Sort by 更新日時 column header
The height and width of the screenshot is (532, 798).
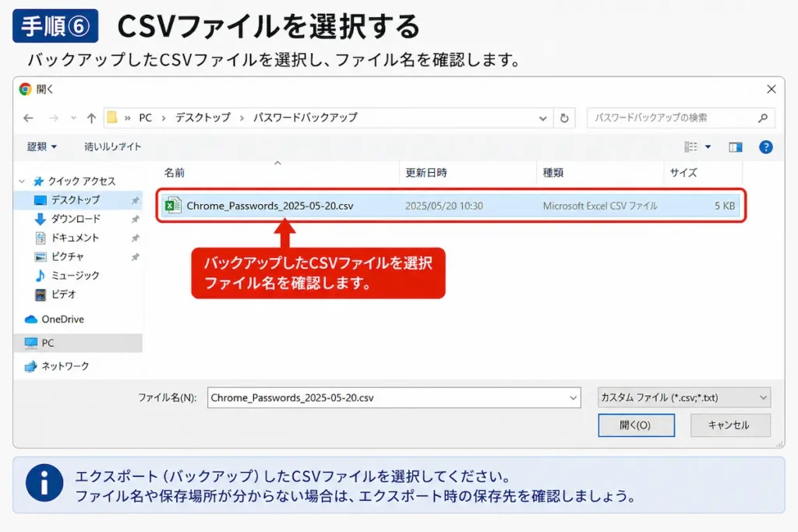(426, 173)
